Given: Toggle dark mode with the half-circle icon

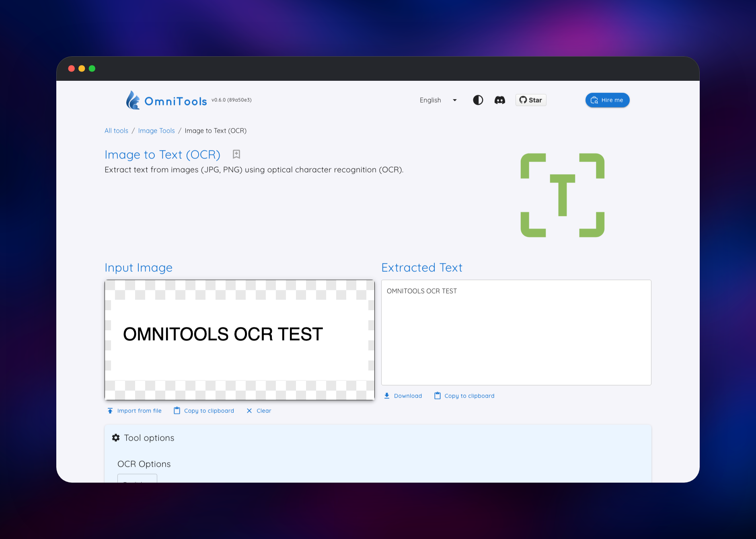Looking at the screenshot, I should pyautogui.click(x=478, y=100).
